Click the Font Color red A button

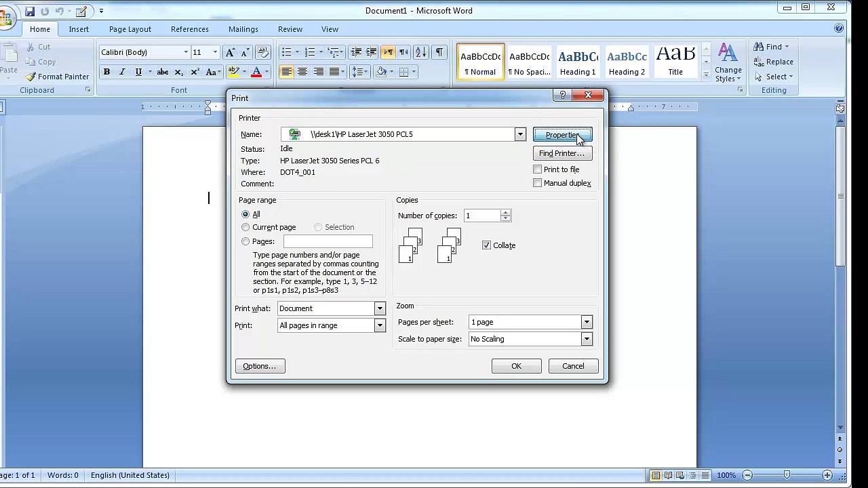coord(256,72)
